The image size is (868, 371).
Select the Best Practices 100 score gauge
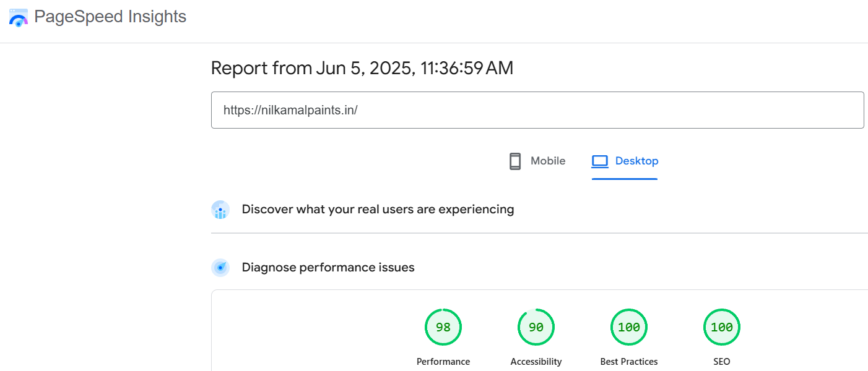[629, 327]
